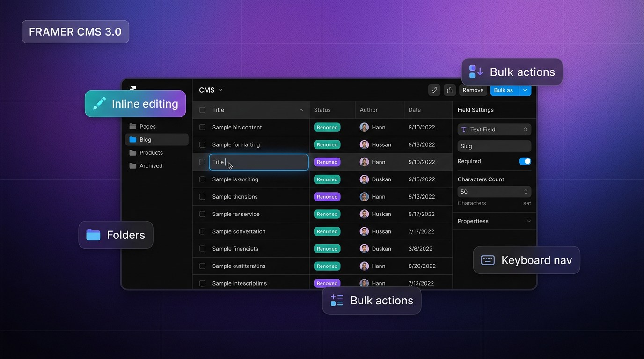This screenshot has height=359, width=644.
Task: Turn off the Required toggle switch
Action: (x=525, y=161)
